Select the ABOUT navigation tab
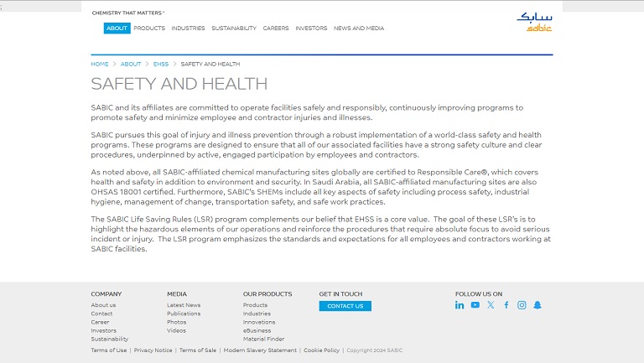This screenshot has width=644, height=363. 117,29
